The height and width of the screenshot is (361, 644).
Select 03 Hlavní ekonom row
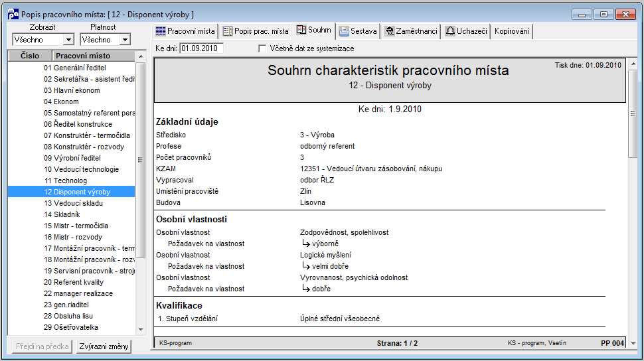(72, 90)
